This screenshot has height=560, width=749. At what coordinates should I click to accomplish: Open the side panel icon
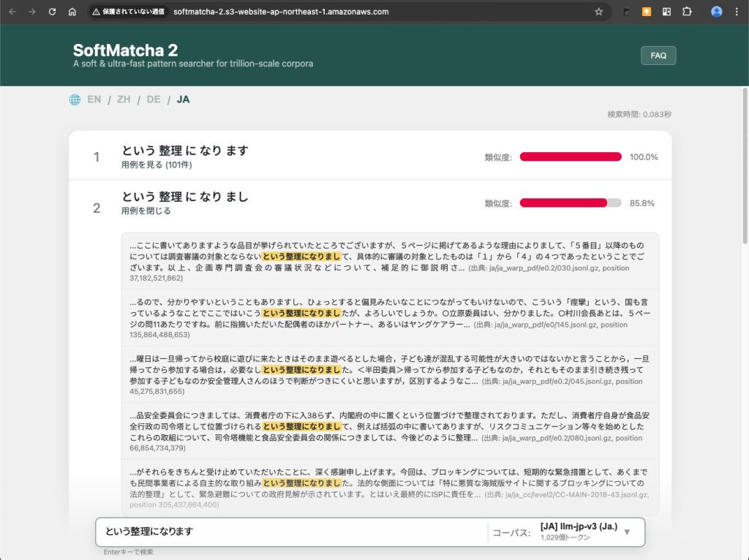click(x=666, y=12)
